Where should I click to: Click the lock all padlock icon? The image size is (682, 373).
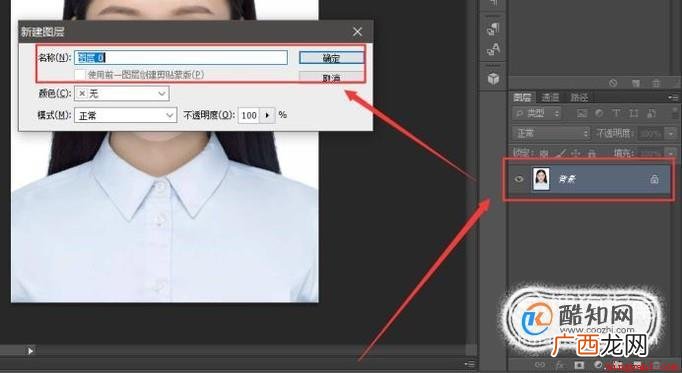coord(592,153)
